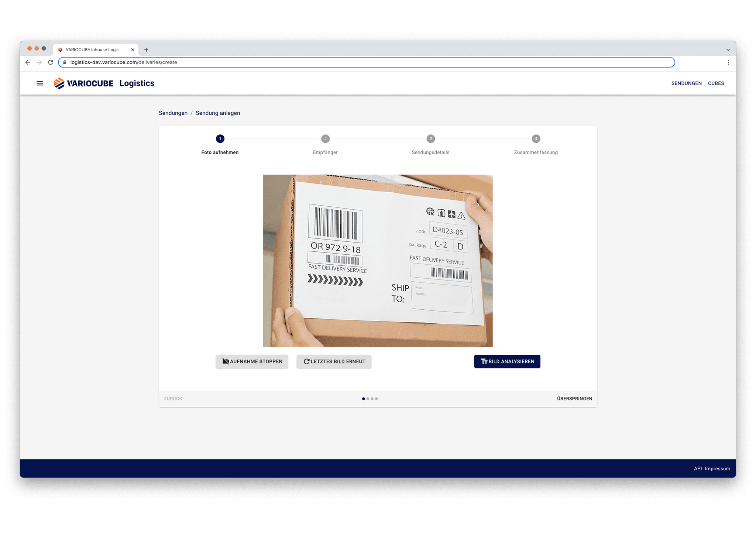
Task: Click the AUFNAHME STOPPEN button
Action: pos(252,361)
